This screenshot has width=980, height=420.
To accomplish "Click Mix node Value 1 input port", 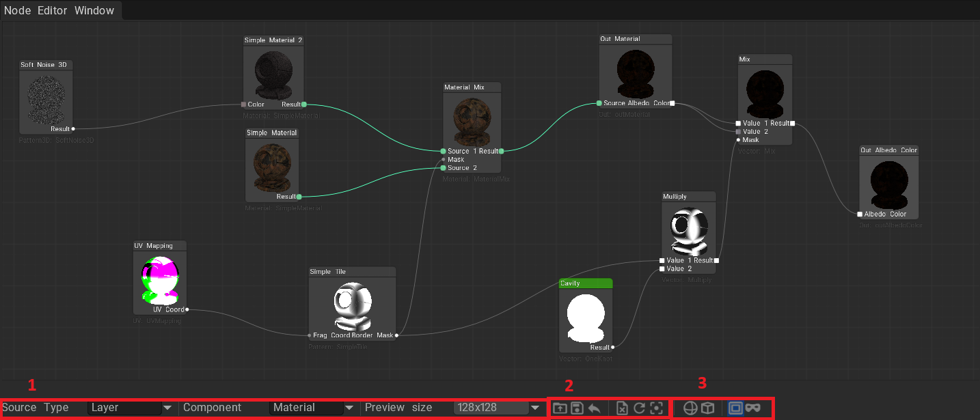I will pyautogui.click(x=738, y=124).
